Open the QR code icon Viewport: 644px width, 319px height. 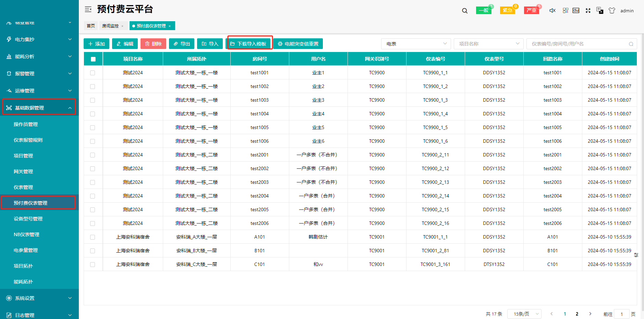[566, 11]
